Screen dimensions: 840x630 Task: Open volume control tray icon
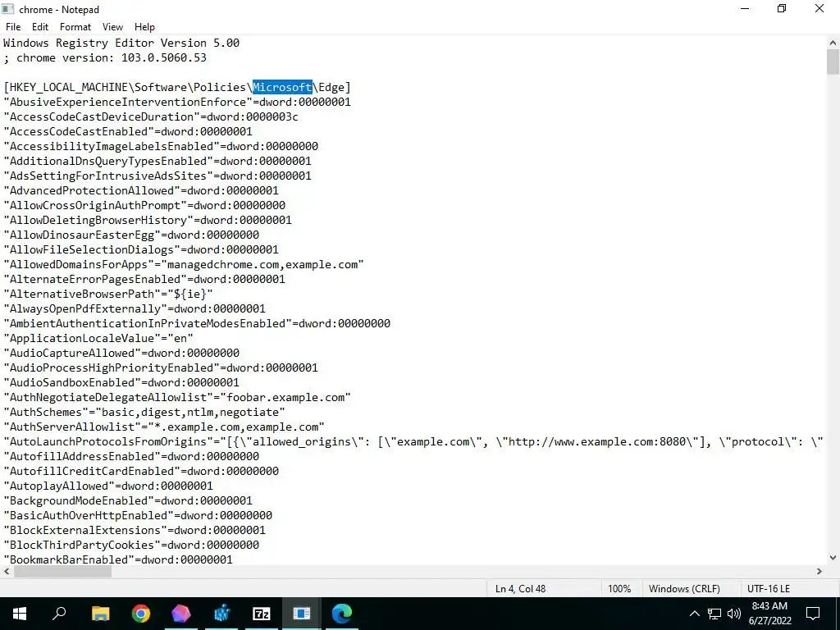click(x=734, y=614)
